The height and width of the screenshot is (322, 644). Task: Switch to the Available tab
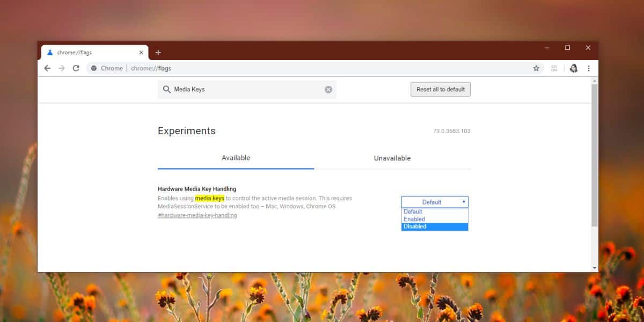tap(236, 158)
